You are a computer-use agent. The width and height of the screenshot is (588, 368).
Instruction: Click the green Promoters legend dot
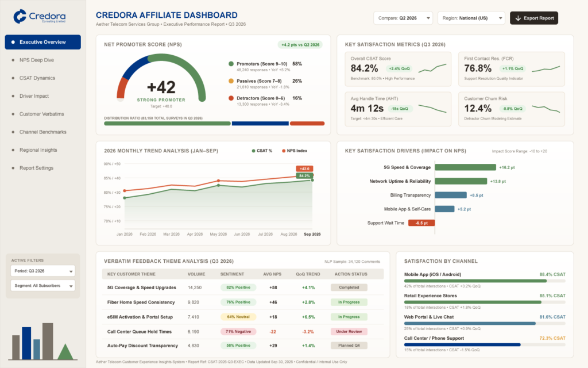coord(231,64)
